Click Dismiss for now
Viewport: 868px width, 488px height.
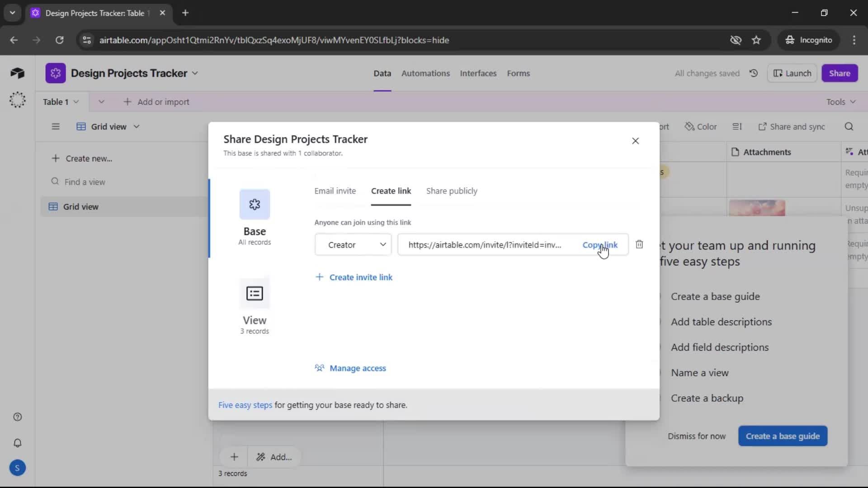click(697, 436)
